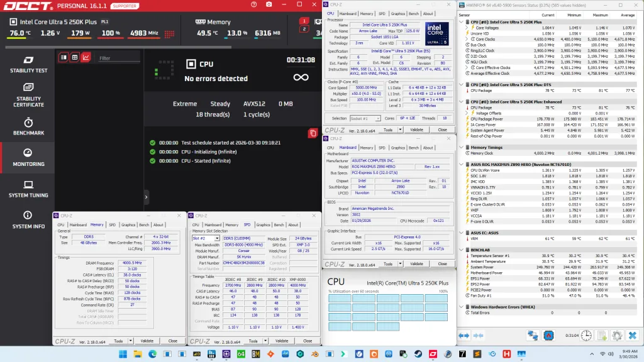Click Close in the CPU-Z Mainboard window

(x=442, y=264)
